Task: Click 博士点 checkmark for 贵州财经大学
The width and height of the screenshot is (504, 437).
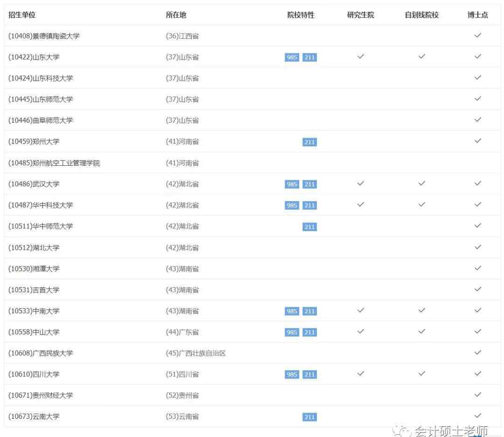Action: 478,395
